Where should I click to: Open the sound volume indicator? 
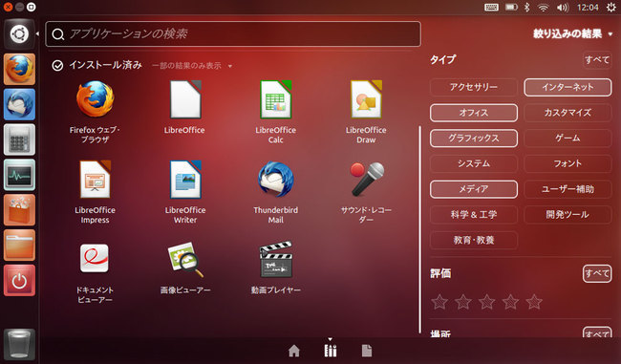click(563, 7)
